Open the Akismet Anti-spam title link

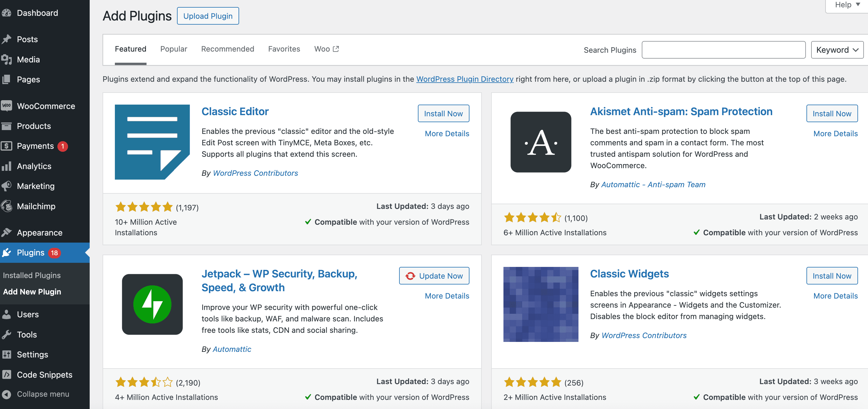681,112
